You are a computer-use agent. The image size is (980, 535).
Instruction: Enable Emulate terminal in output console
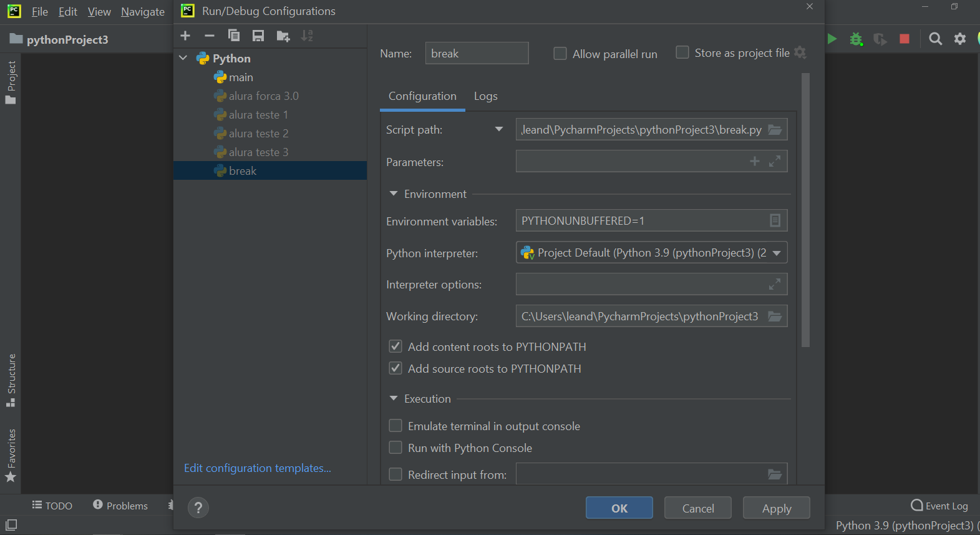(395, 425)
